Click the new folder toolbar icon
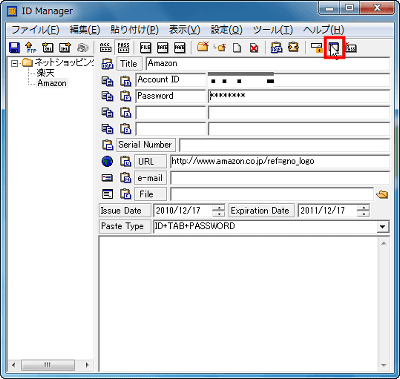The height and width of the screenshot is (379, 400). [203, 47]
